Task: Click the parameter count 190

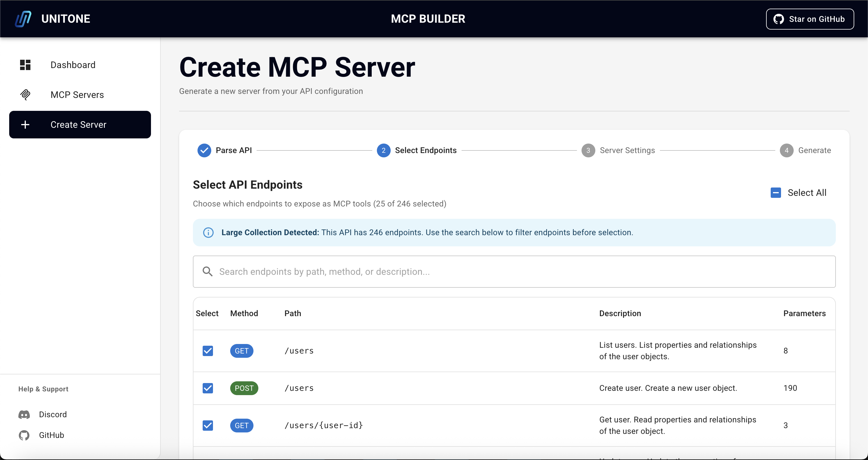Action: (790, 388)
